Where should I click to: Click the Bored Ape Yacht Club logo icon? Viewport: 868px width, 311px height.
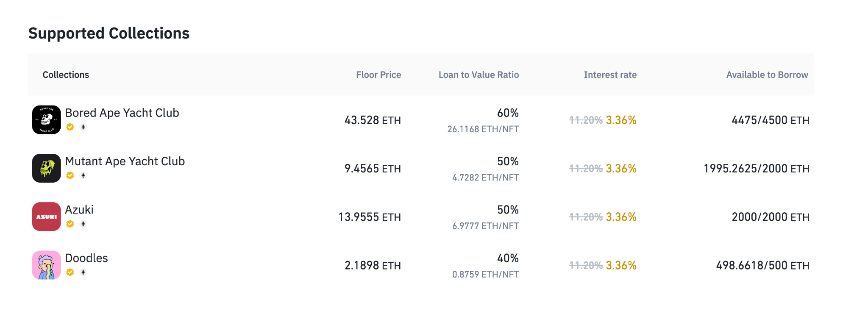47,120
